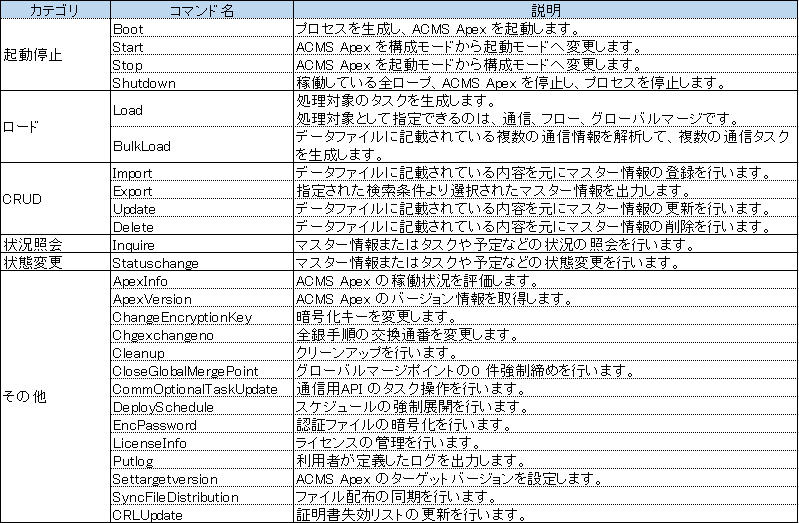Select the Stop command cell

pos(201,64)
